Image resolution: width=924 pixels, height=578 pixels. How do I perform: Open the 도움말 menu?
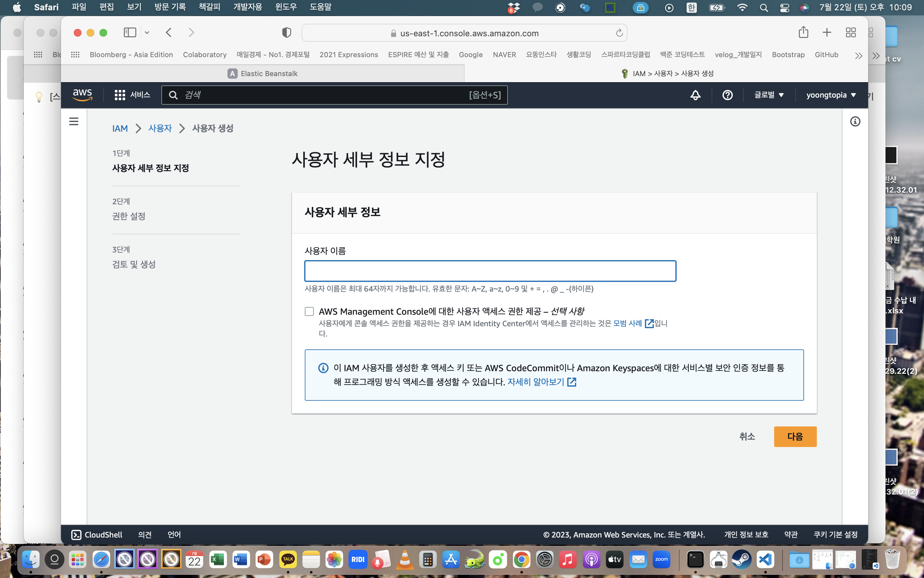[x=320, y=7]
